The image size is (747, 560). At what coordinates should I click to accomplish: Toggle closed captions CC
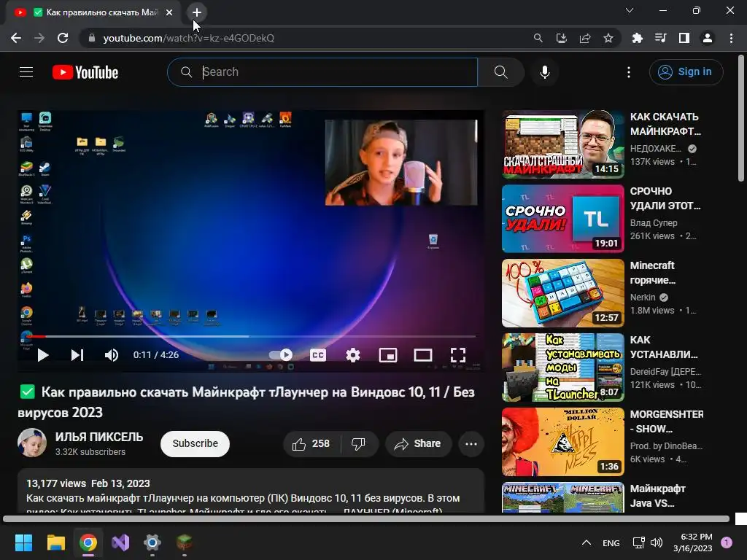(318, 355)
